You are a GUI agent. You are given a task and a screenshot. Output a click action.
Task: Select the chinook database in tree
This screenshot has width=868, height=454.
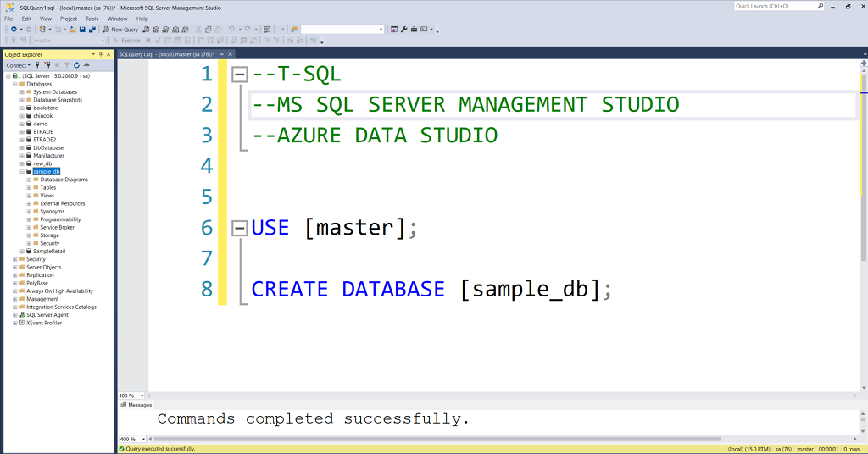(42, 115)
